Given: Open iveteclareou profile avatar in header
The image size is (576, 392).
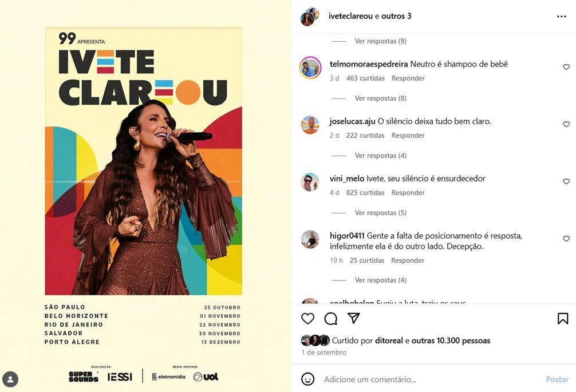Looking at the screenshot, I should tap(310, 17).
